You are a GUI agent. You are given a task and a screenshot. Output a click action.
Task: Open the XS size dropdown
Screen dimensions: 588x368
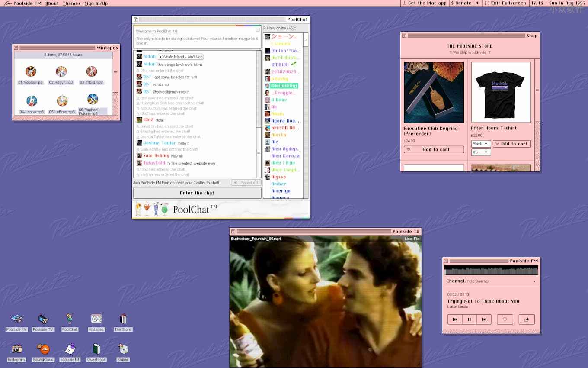(480, 152)
